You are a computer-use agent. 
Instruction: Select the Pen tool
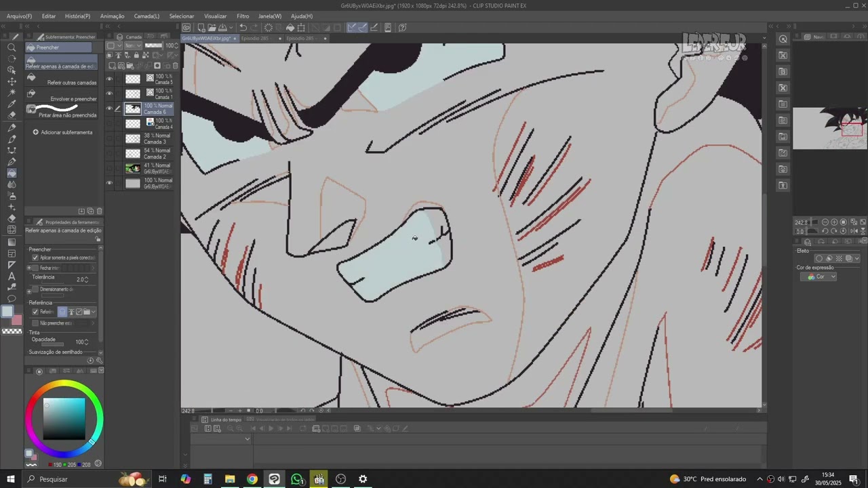[x=12, y=128]
